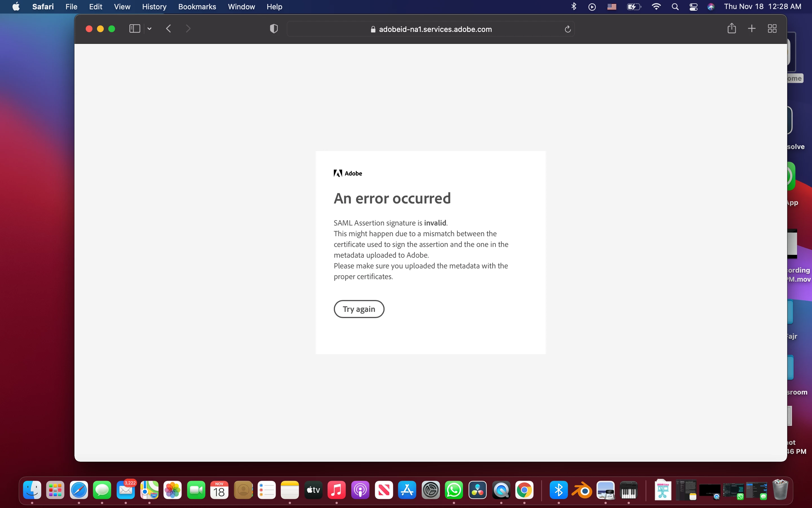Show the Safari sidebar
The height and width of the screenshot is (508, 812).
point(134,29)
